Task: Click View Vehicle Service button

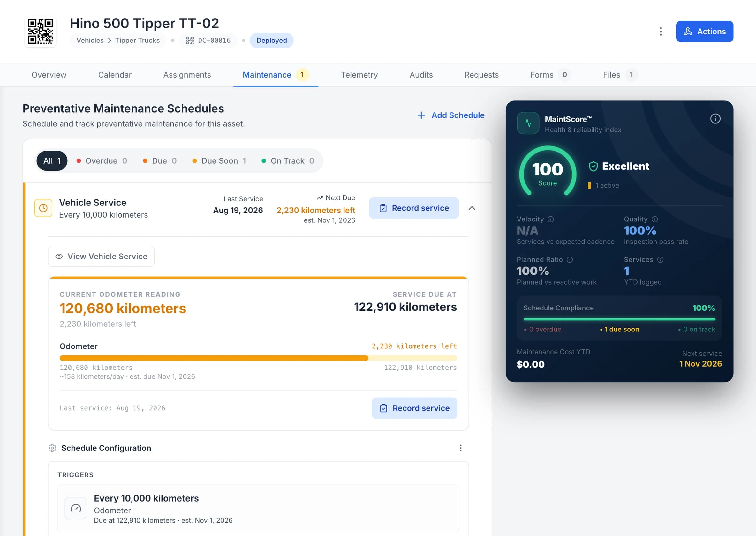Action: click(101, 257)
